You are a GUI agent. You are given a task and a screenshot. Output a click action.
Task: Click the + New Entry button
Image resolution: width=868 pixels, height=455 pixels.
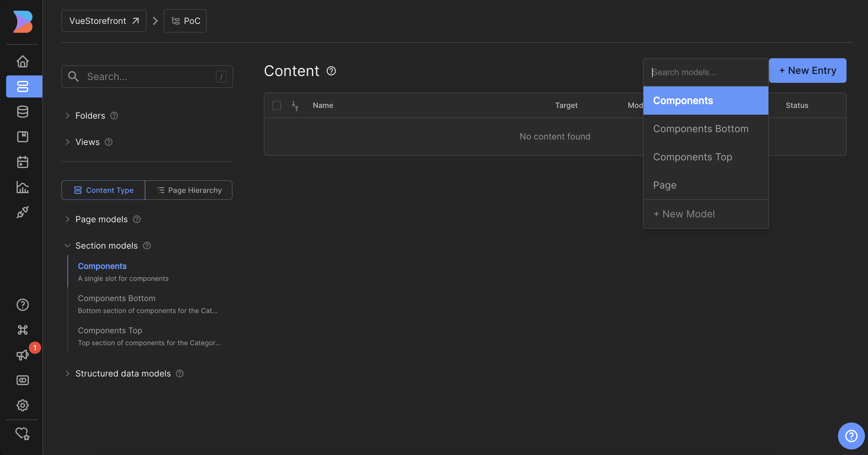coord(807,71)
